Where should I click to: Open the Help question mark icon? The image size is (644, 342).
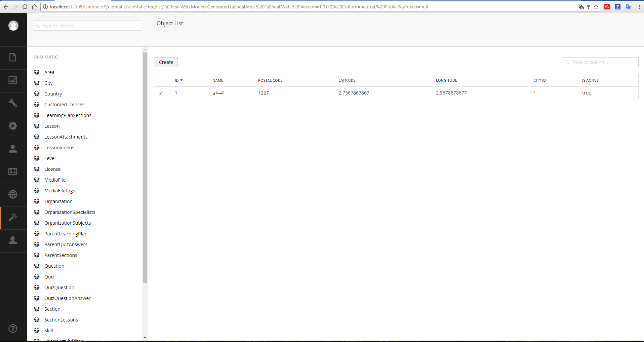[x=13, y=329]
